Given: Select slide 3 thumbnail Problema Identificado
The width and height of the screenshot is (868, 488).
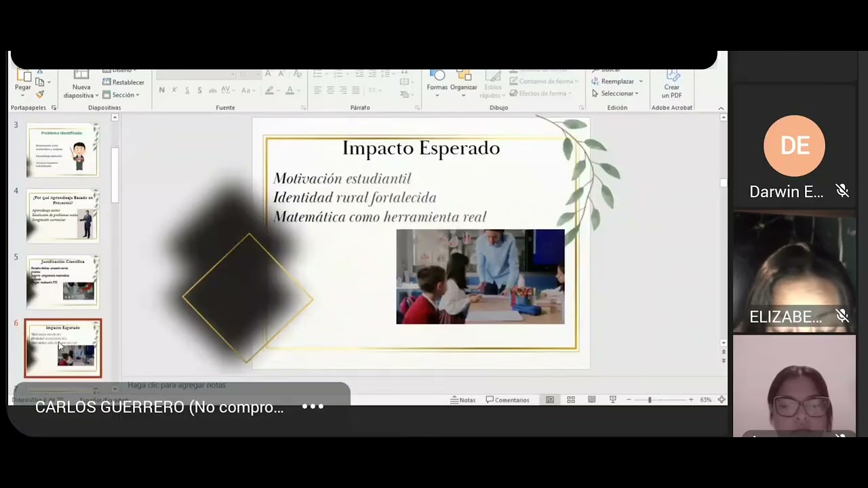Looking at the screenshot, I should pos(62,150).
